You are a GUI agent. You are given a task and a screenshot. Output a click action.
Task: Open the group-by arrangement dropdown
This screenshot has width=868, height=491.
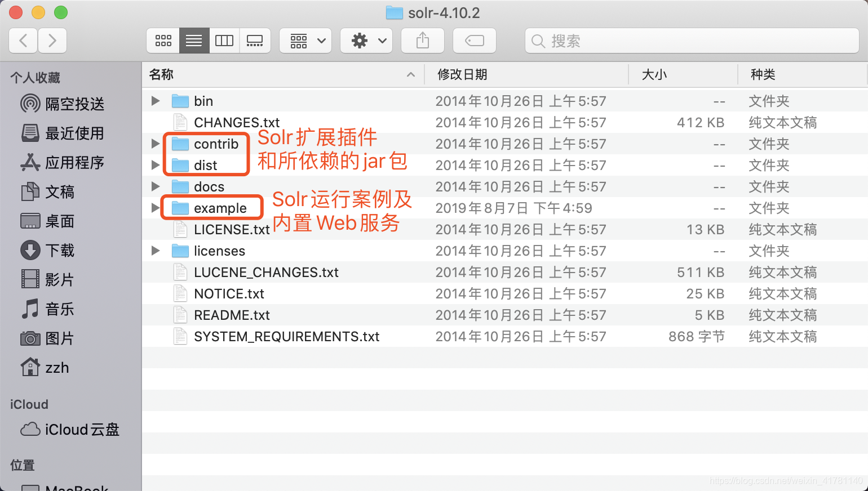point(305,41)
